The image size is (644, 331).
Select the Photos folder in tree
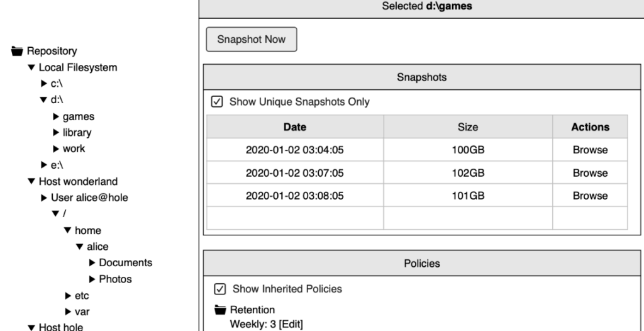(x=116, y=279)
